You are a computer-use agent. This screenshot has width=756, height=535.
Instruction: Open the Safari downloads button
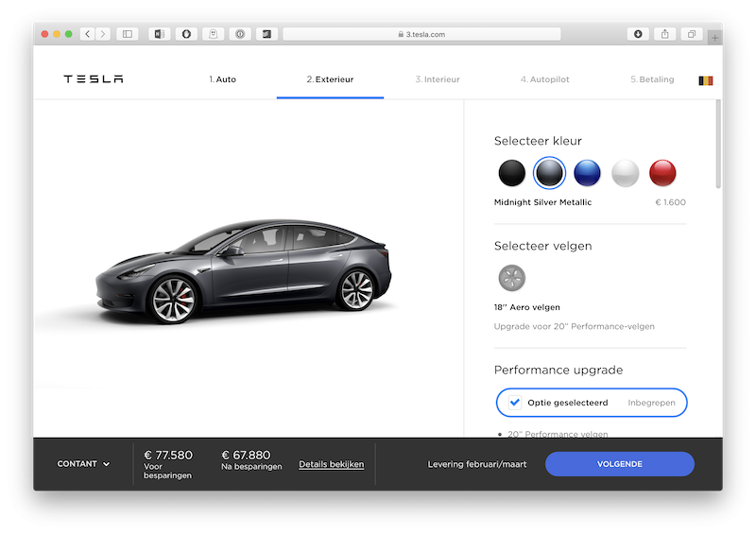[x=638, y=34]
